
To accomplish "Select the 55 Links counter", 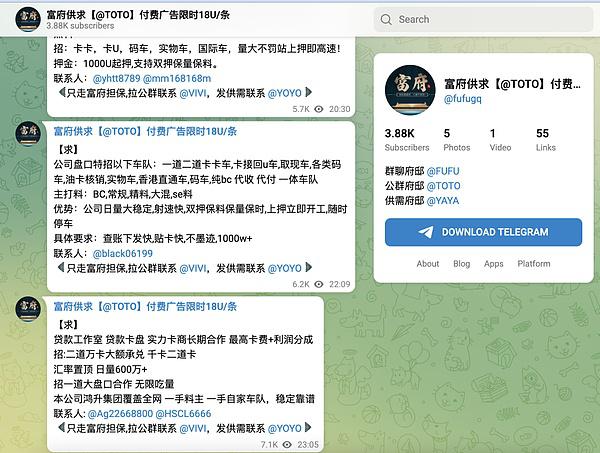I will click(x=546, y=140).
